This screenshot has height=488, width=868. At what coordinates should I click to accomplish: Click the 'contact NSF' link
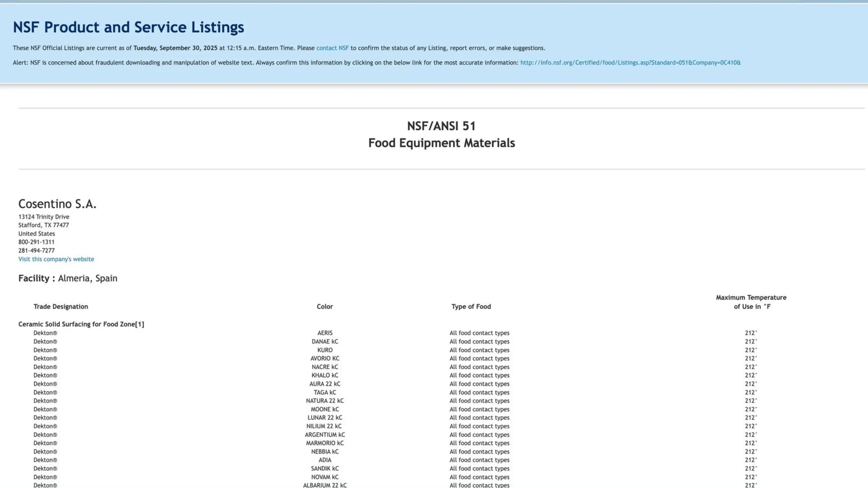coord(332,48)
